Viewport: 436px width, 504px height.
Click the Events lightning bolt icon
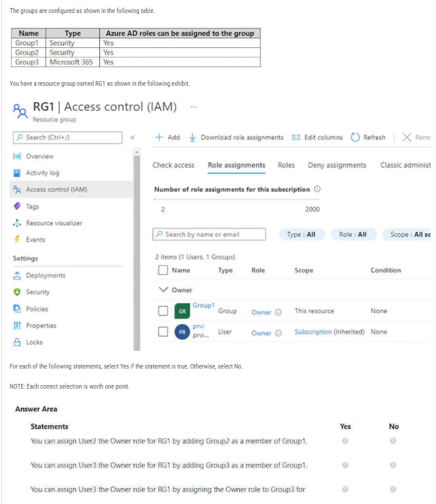17,240
